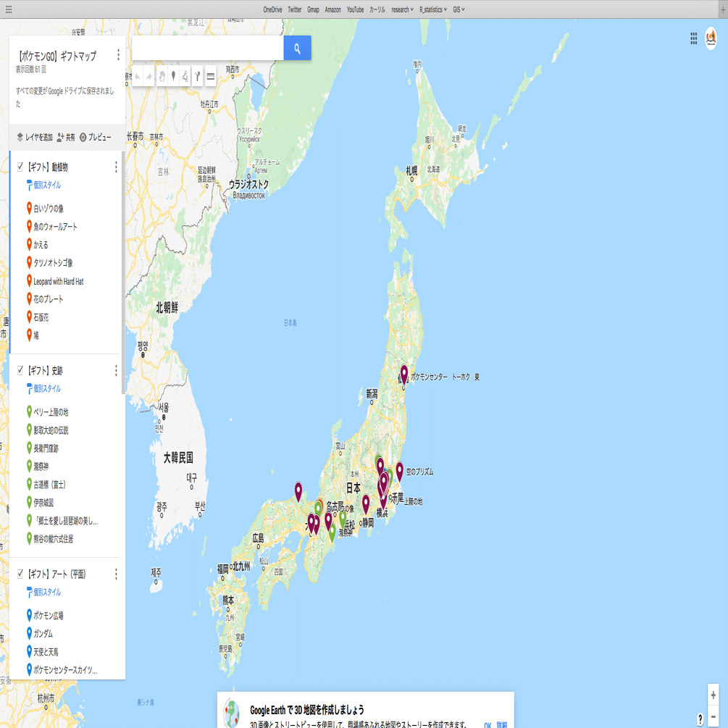Viewport: 728px width, 728px height.
Task: Select the add marker tool
Action: (x=173, y=76)
